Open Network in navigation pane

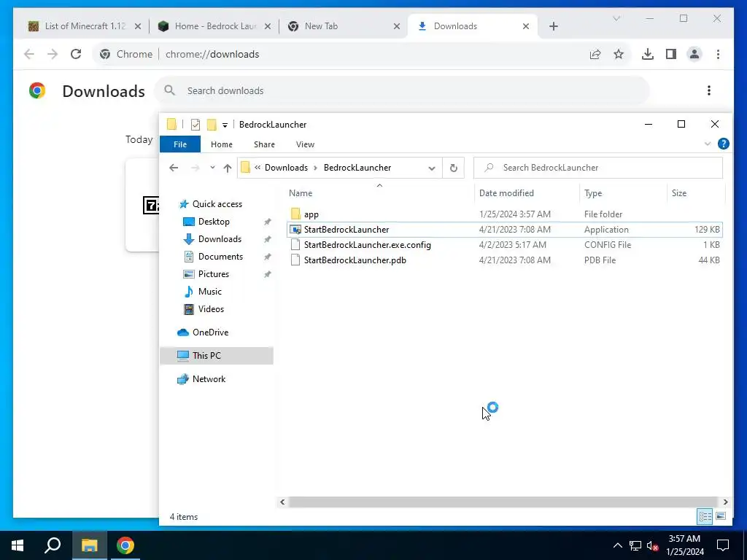(209, 379)
